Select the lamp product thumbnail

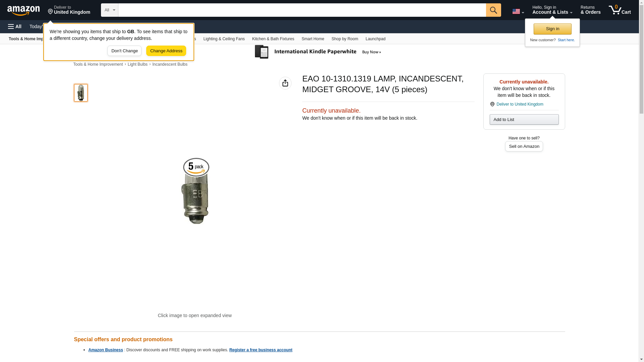coord(81,93)
